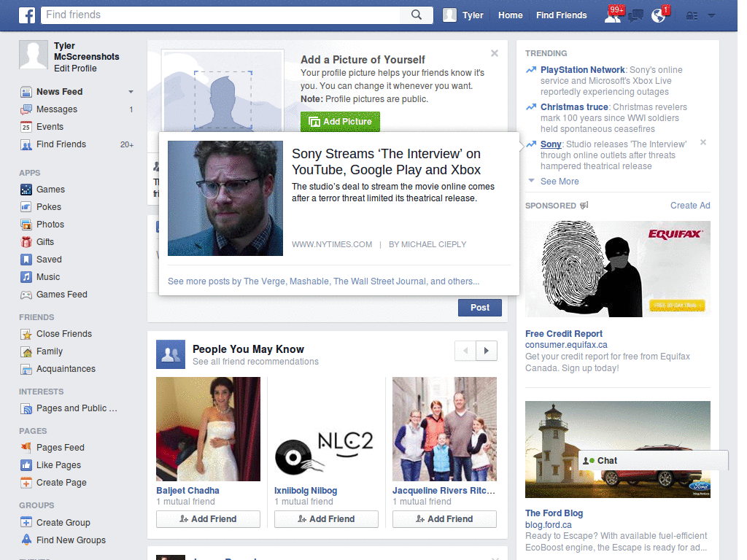Viewport: 747px width, 560px height.
Task: Click the People You May Know icon
Action: pos(171,354)
